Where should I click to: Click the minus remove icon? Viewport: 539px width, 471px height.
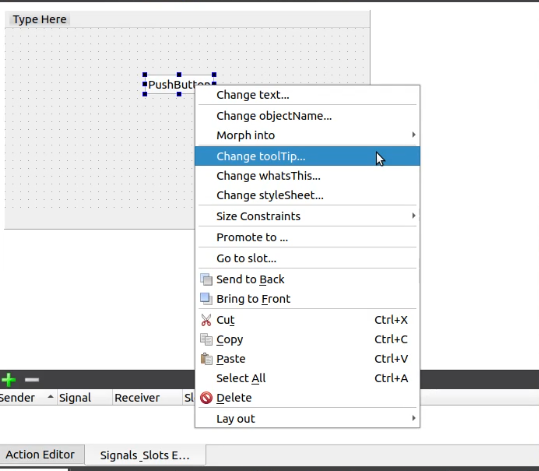32,380
